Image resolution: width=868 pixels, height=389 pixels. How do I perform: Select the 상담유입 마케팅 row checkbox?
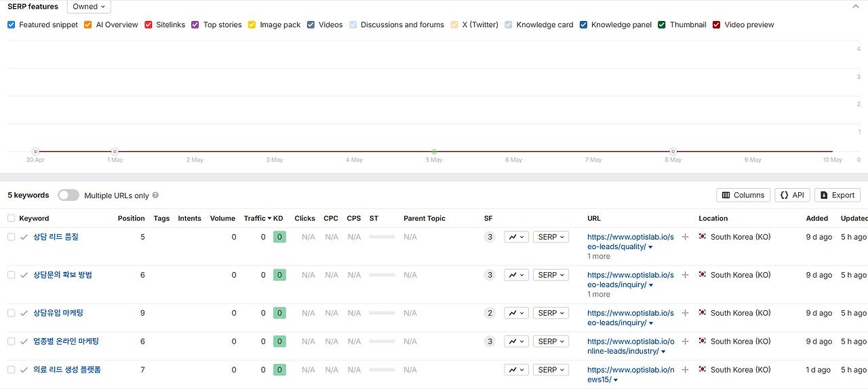click(11, 313)
